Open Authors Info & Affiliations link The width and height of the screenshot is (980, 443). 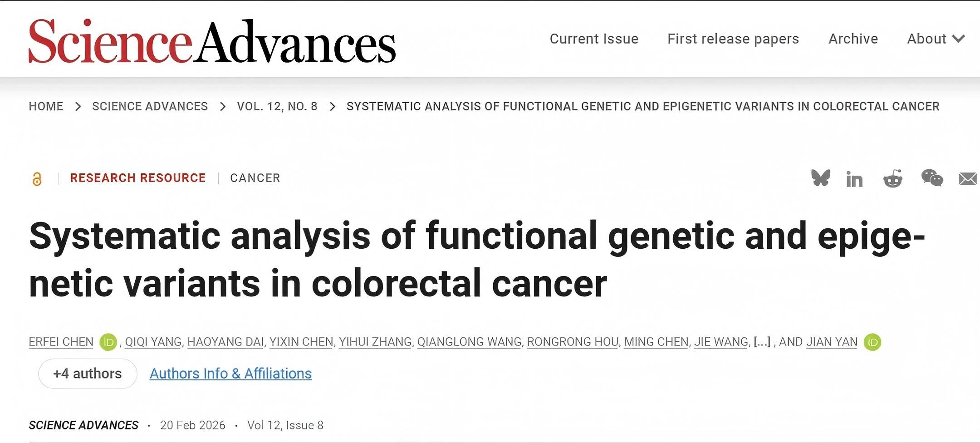(230, 374)
